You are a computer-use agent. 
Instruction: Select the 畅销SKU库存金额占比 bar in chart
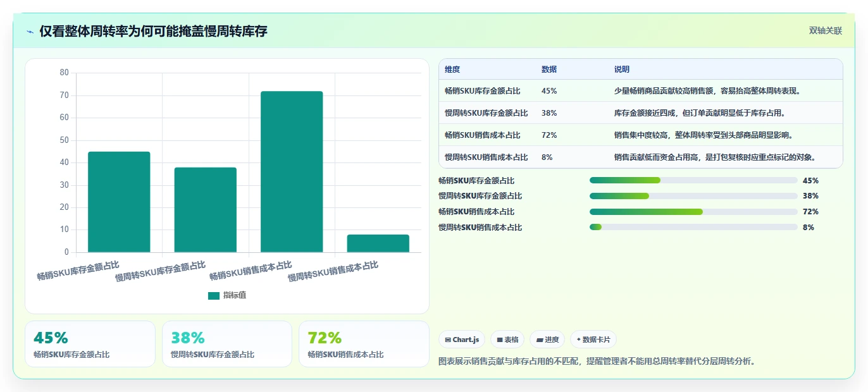click(x=119, y=202)
